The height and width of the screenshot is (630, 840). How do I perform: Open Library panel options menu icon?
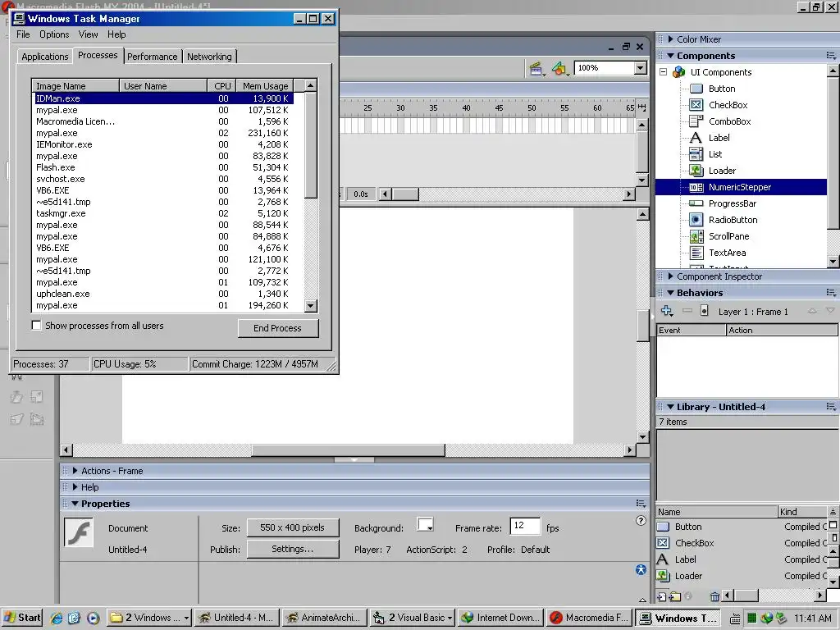831,407
